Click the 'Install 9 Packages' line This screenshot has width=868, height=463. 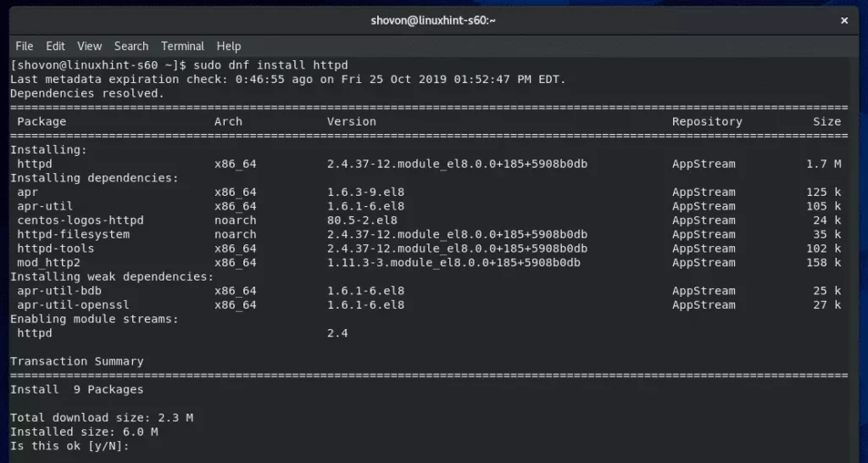click(x=77, y=389)
